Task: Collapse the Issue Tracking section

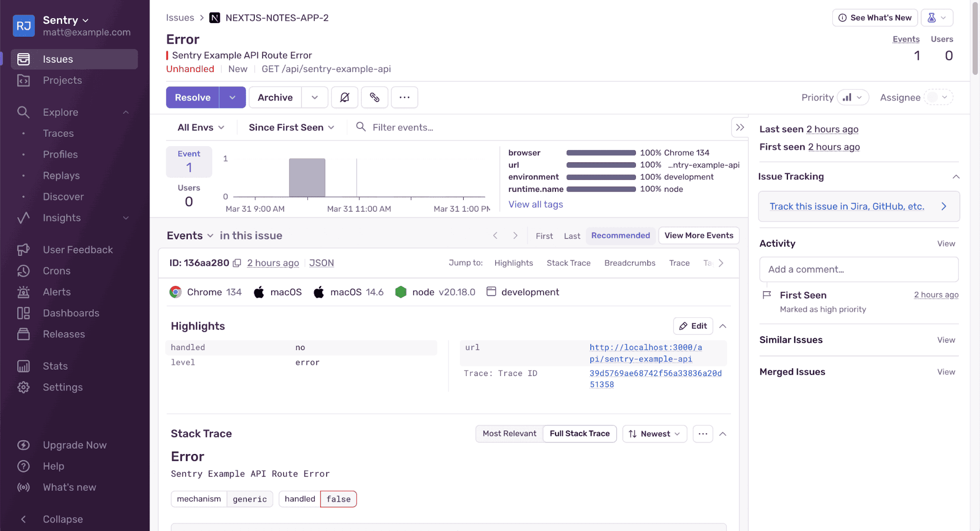Action: point(955,177)
